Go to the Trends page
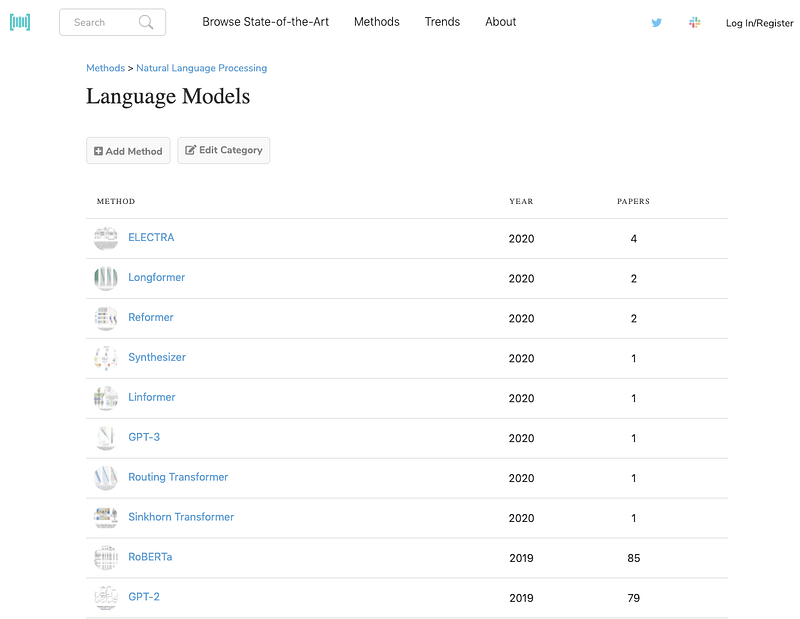This screenshot has width=800, height=619. click(442, 22)
